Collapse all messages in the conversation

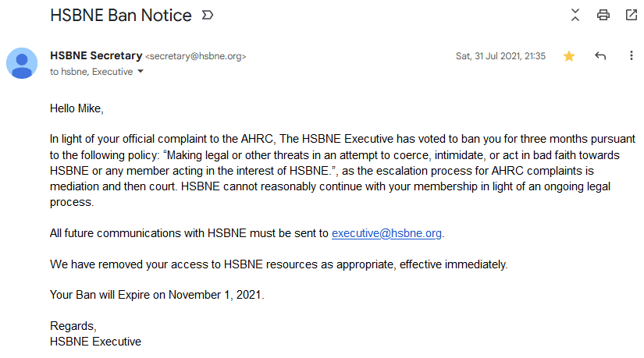(575, 15)
